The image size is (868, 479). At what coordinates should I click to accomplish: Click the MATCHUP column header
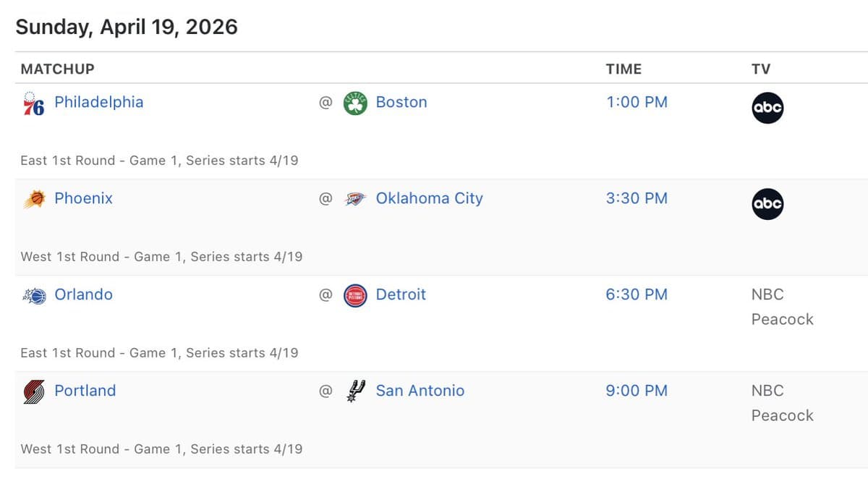(x=56, y=69)
